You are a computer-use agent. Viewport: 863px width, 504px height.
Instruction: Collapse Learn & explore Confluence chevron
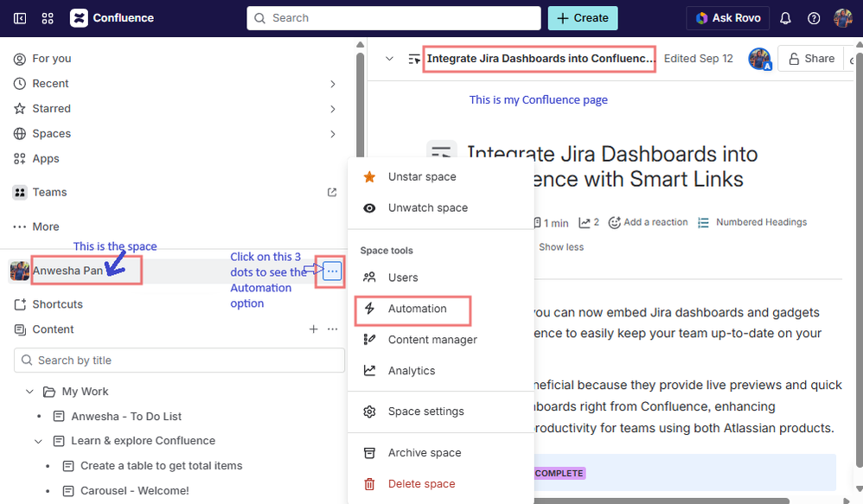(x=39, y=441)
